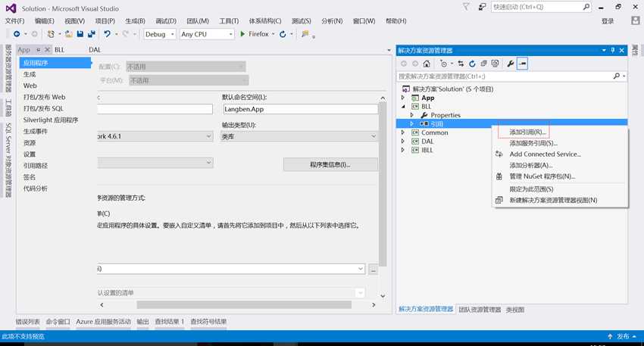This screenshot has height=346, width=644.
Task: Open the 工具(T) menu
Action: pos(229,20)
